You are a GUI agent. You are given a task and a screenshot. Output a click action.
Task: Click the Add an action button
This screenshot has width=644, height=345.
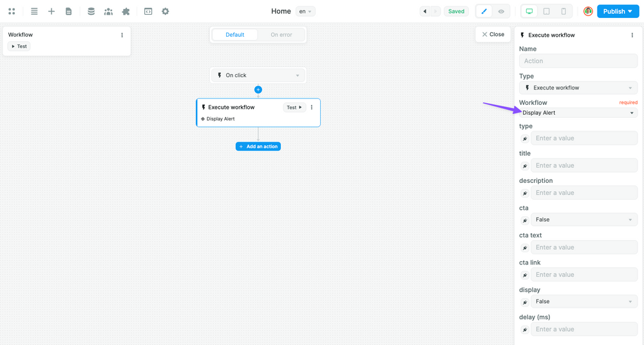[258, 147]
